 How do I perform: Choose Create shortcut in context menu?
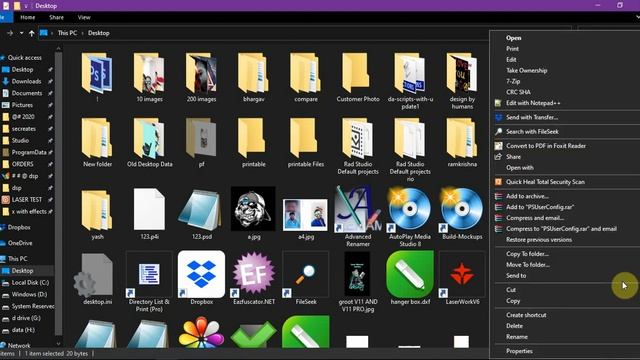click(526, 315)
